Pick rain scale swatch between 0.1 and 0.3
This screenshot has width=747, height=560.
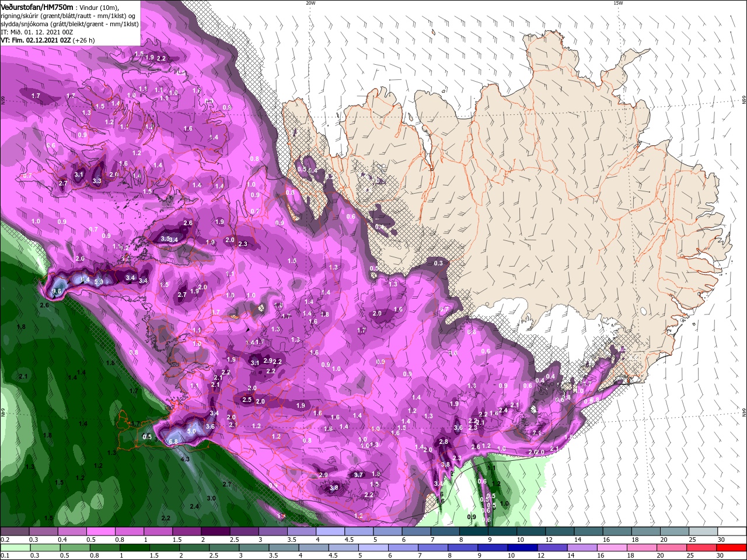(x=15, y=547)
